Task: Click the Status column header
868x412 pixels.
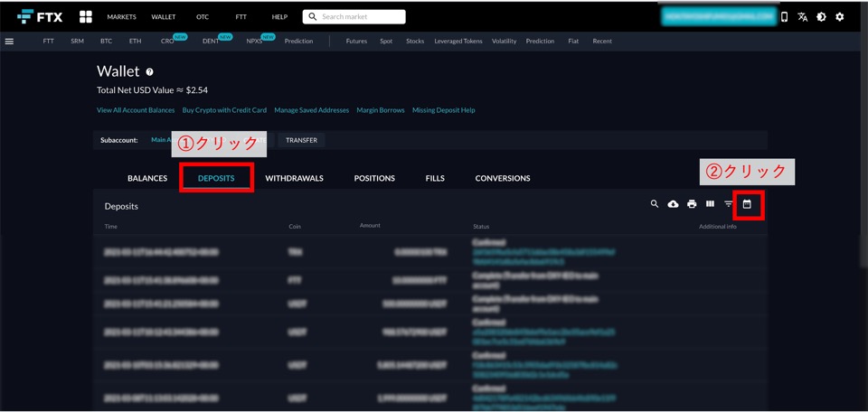Action: (x=481, y=227)
